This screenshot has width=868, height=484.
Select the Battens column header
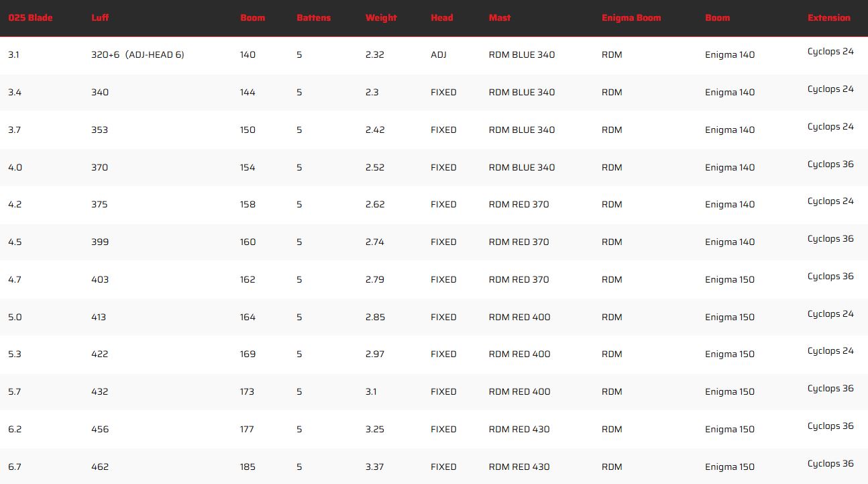pos(313,17)
